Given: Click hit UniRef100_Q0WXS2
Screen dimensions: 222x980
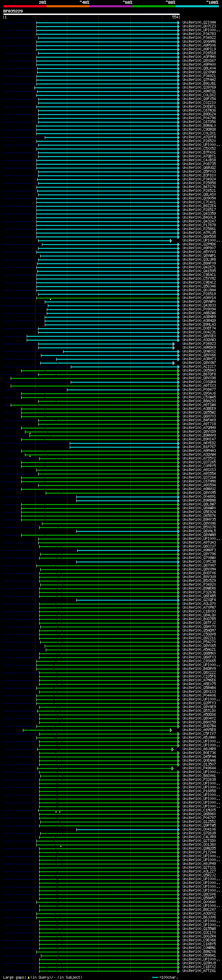Looking at the screenshot, I should (199, 351).
